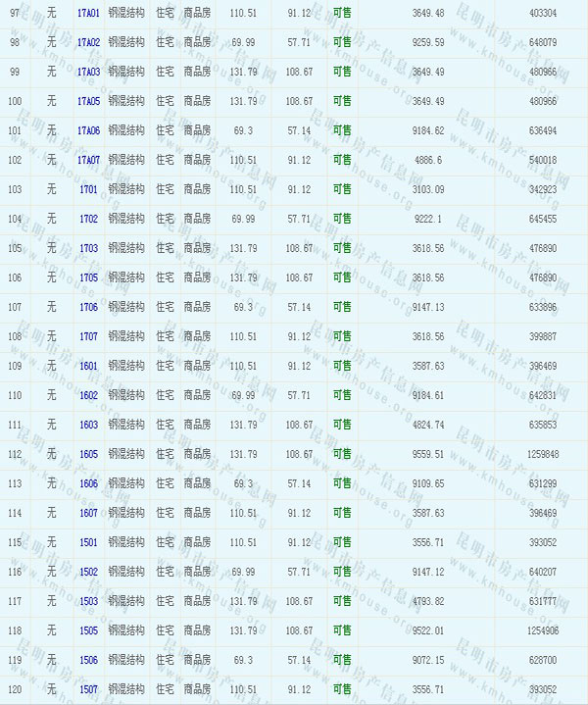Click 可售 status in row 97
The width and height of the screenshot is (588, 705).
click(342, 14)
